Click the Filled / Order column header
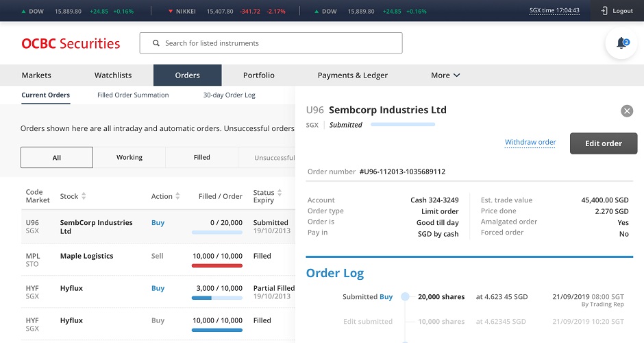 (221, 196)
